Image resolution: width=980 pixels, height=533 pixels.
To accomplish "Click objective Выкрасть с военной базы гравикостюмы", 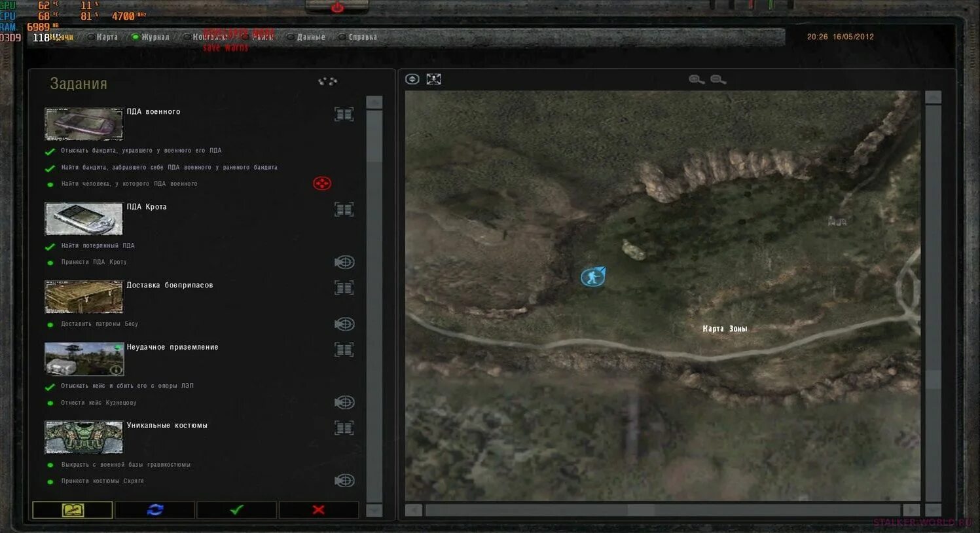I will point(126,465).
